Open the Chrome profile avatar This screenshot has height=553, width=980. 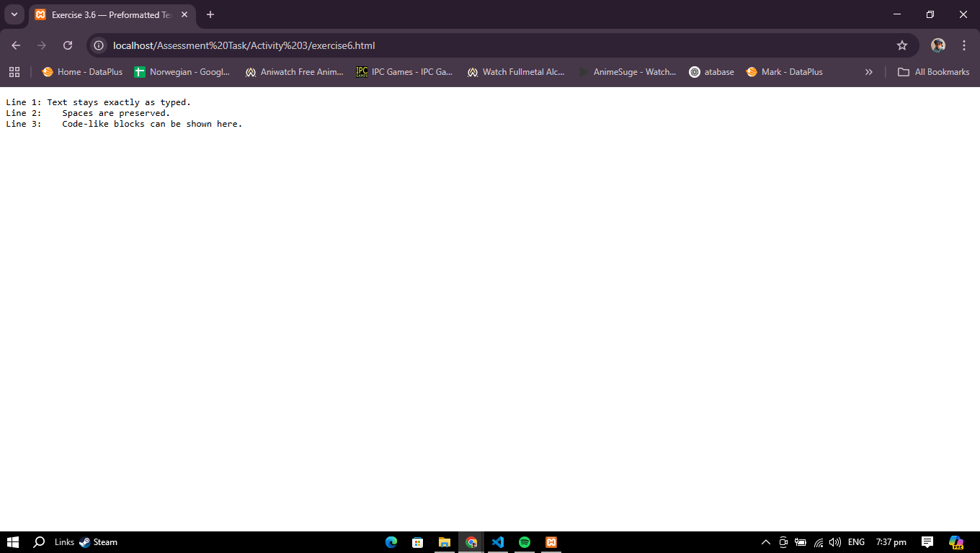coord(937,45)
